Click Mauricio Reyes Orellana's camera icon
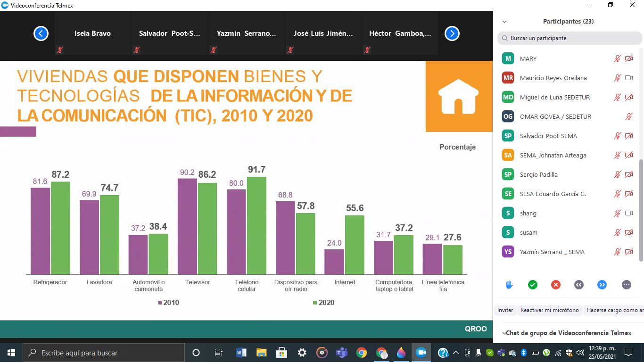This screenshot has width=644, height=362. click(629, 78)
